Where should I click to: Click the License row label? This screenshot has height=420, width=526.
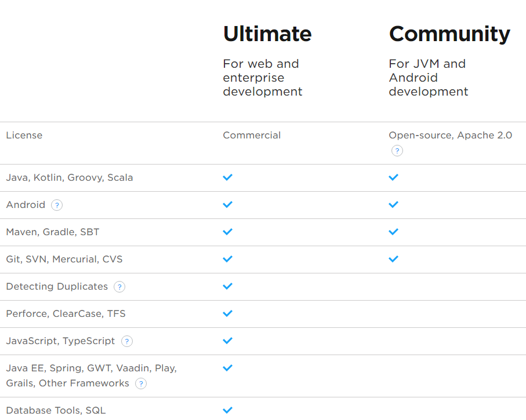[x=24, y=135]
